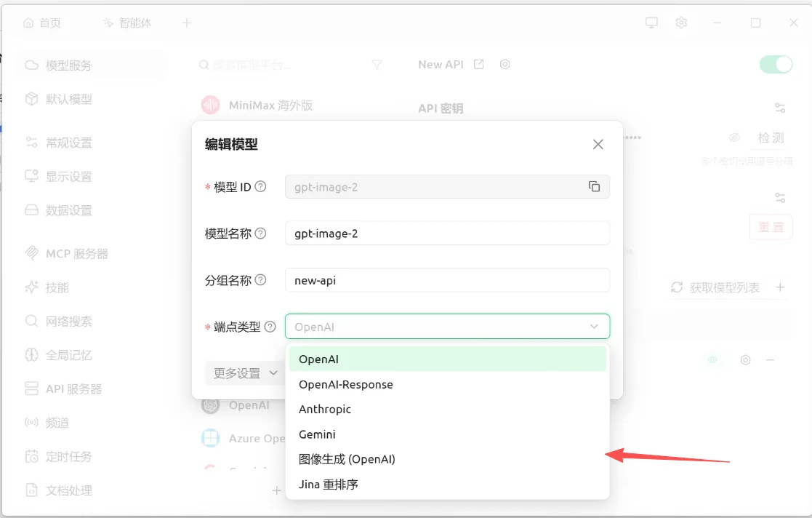Open a new tab with plus icon
Viewport: 812px width, 518px height.
coord(187,23)
